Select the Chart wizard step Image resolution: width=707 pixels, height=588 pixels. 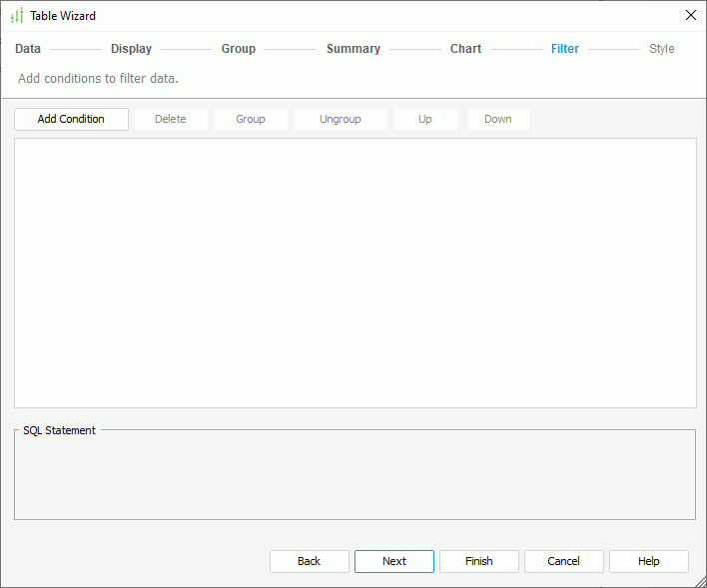(465, 49)
